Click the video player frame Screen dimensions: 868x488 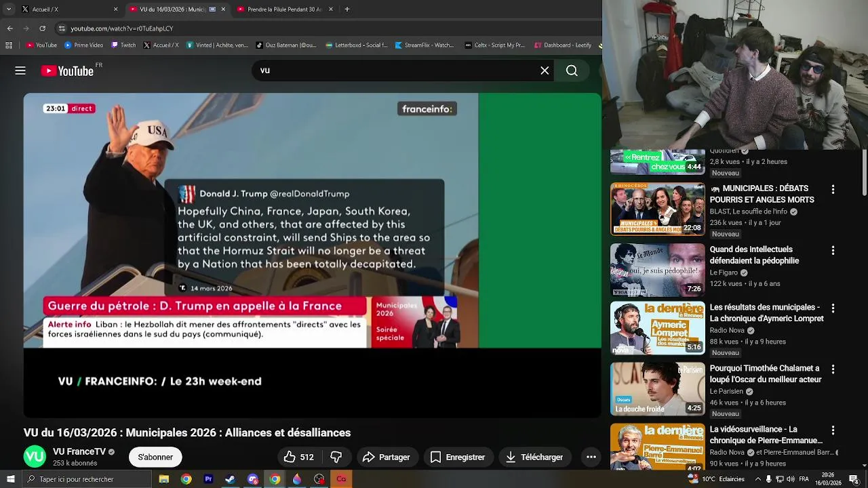(x=312, y=255)
